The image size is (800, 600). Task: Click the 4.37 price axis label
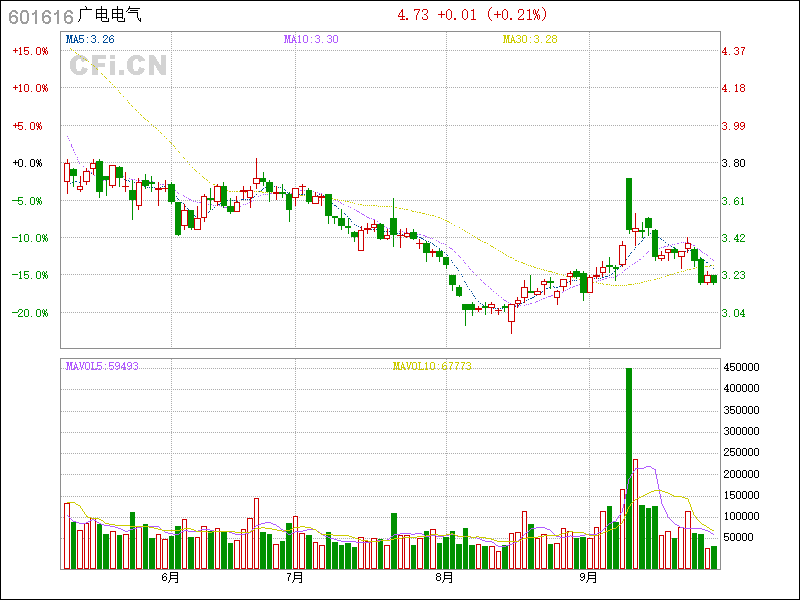tap(734, 50)
